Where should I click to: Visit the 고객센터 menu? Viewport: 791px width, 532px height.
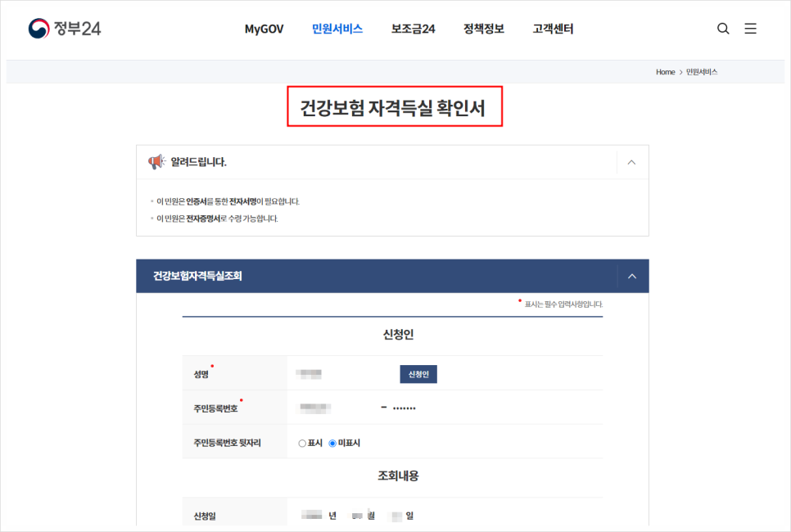pyautogui.click(x=551, y=29)
